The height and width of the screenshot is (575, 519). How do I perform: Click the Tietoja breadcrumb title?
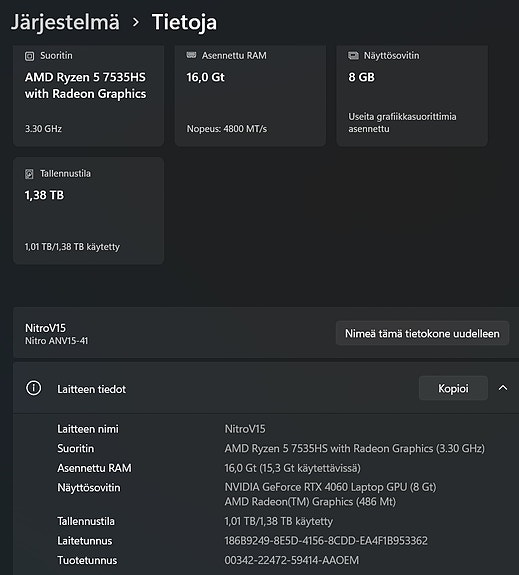tap(184, 22)
